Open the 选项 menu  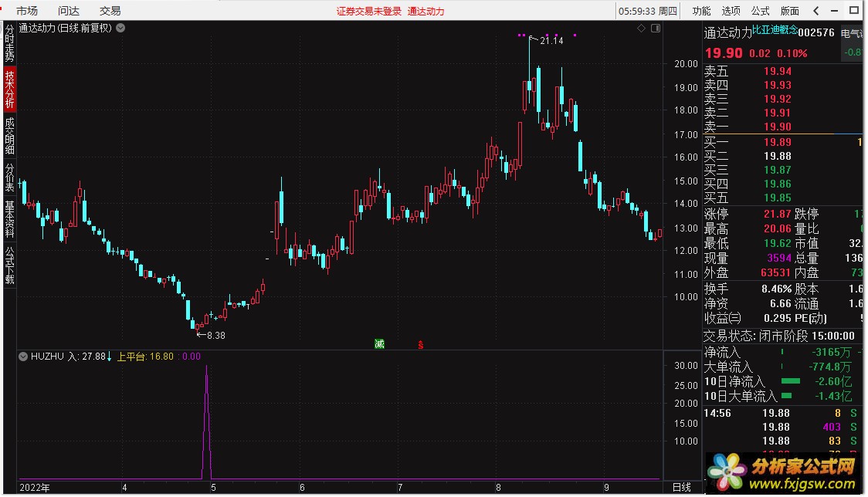tap(731, 11)
